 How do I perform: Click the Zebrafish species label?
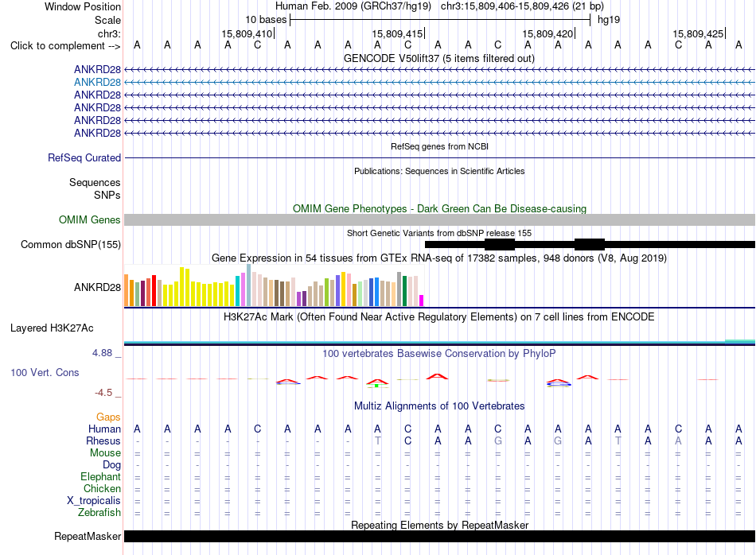click(99, 513)
